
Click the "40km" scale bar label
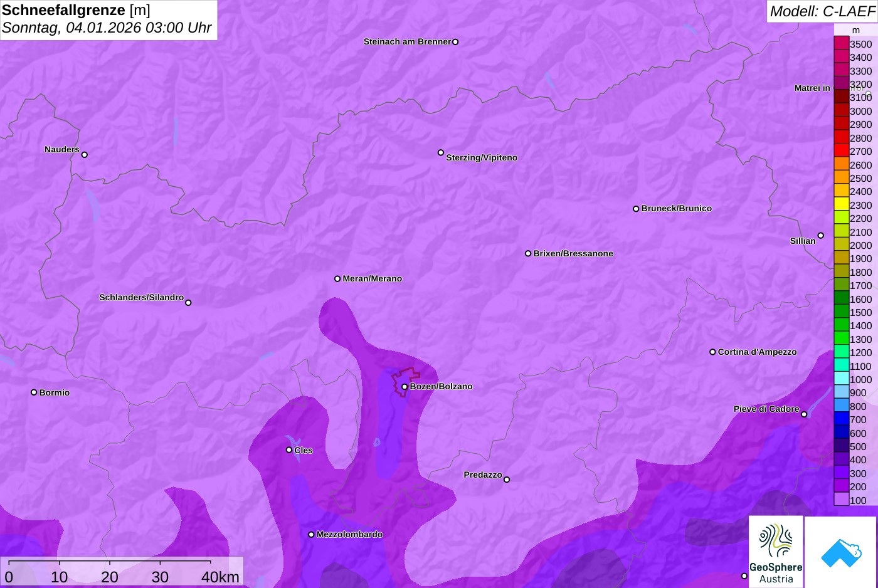tap(220, 577)
